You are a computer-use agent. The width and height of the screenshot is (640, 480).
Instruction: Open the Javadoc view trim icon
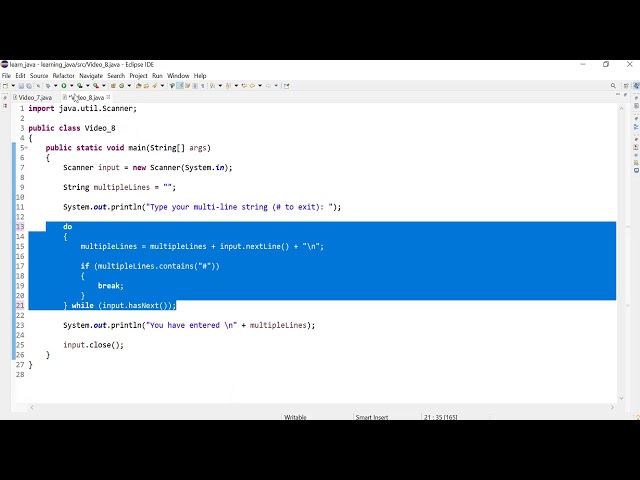point(636,155)
